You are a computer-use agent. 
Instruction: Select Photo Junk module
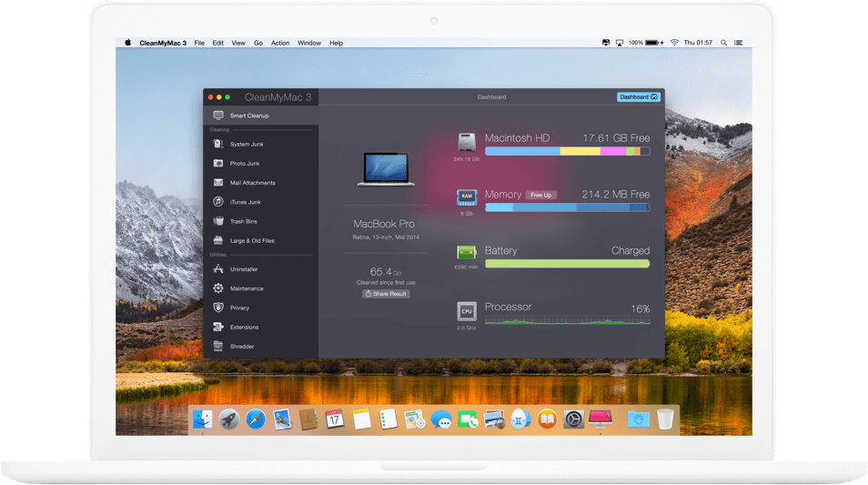(244, 164)
